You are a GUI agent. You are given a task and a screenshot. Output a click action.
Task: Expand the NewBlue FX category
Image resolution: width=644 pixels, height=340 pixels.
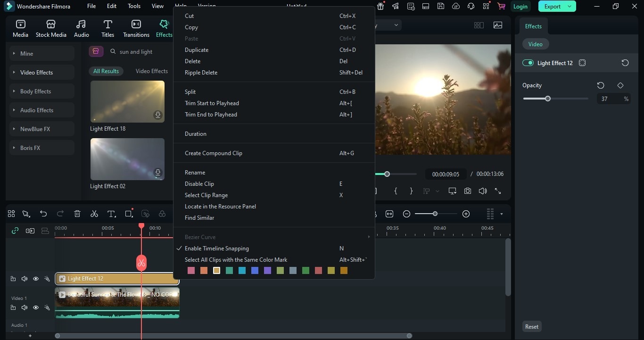pyautogui.click(x=42, y=129)
